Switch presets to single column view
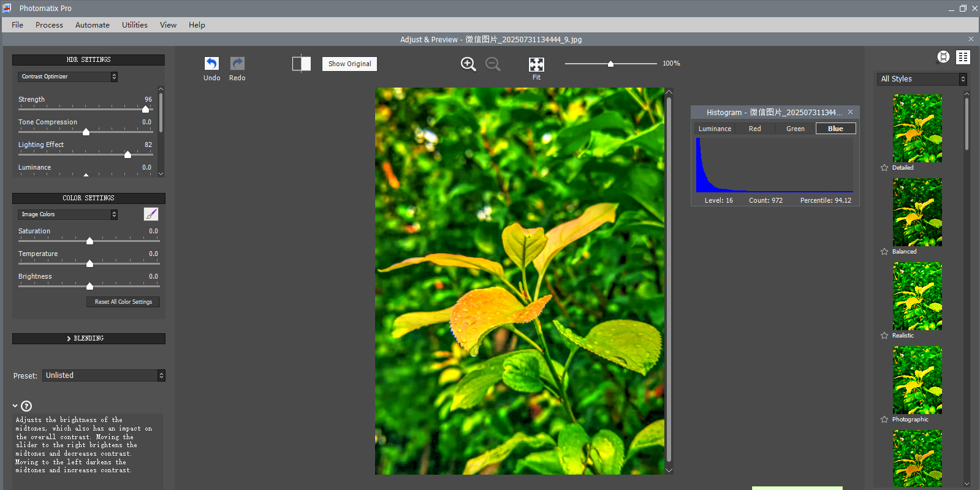The width and height of the screenshot is (980, 490). pos(943,57)
